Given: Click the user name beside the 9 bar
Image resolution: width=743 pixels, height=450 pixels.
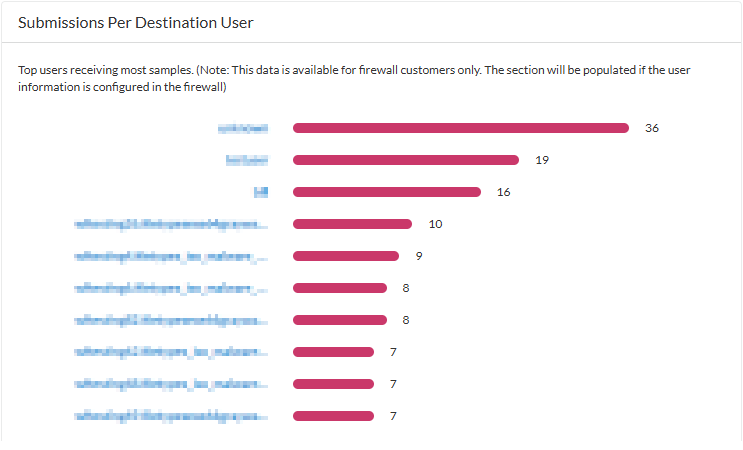Looking at the screenshot, I should [x=171, y=256].
